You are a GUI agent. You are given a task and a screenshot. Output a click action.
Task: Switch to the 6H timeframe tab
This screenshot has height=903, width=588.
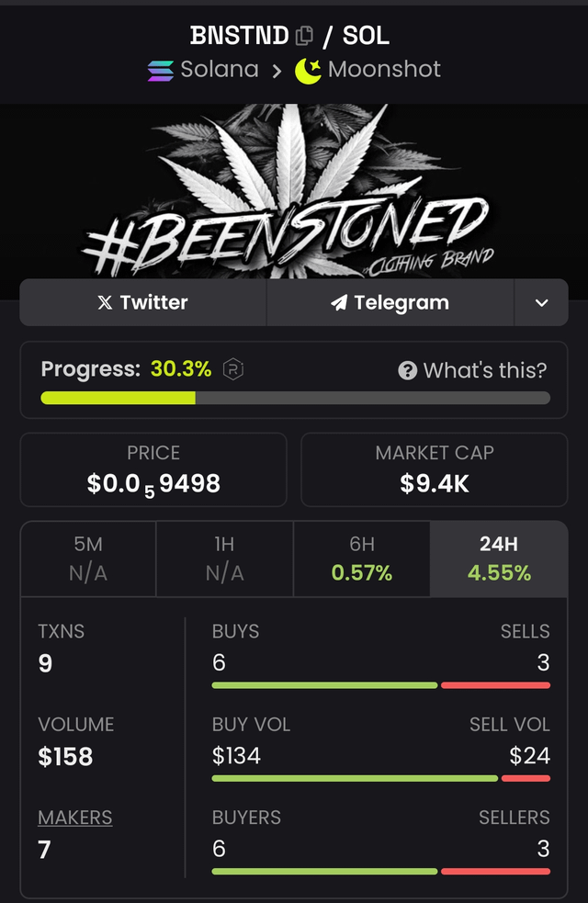pyautogui.click(x=361, y=559)
